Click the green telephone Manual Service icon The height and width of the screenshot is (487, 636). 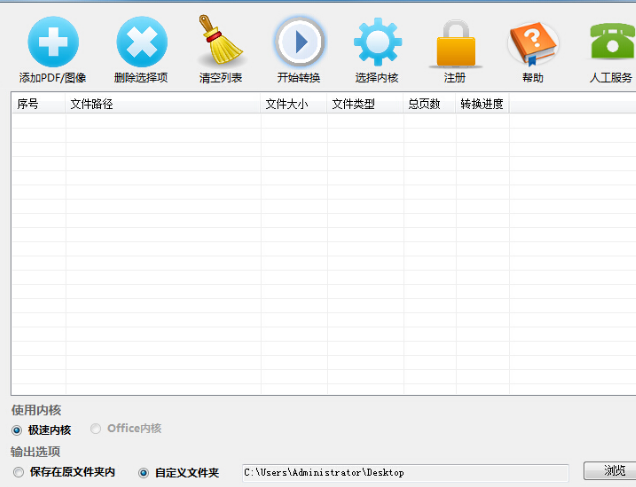click(610, 43)
